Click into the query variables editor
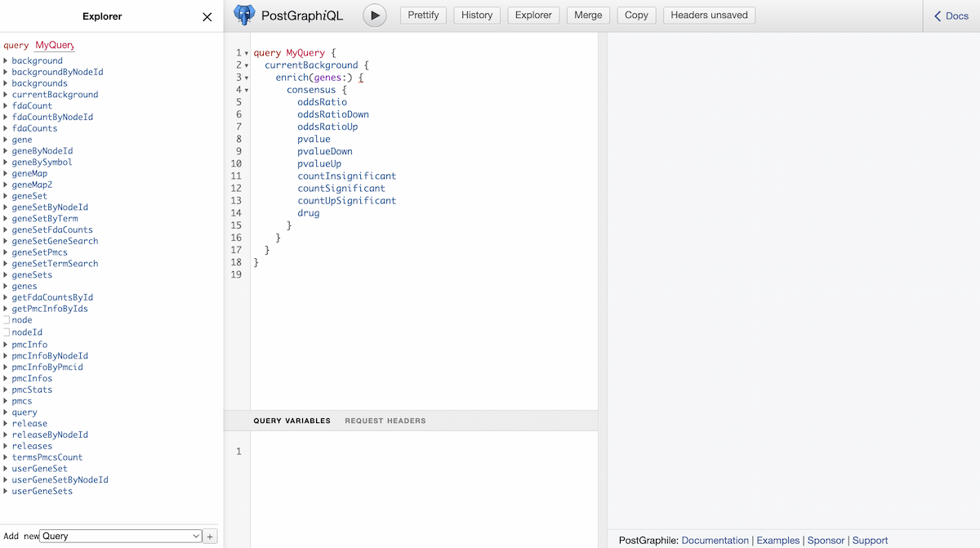 (x=423, y=482)
